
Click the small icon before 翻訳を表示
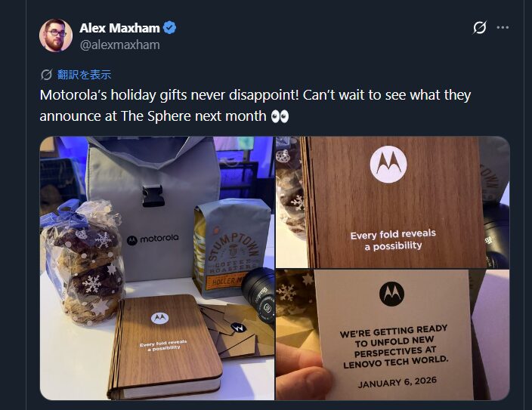[46, 75]
